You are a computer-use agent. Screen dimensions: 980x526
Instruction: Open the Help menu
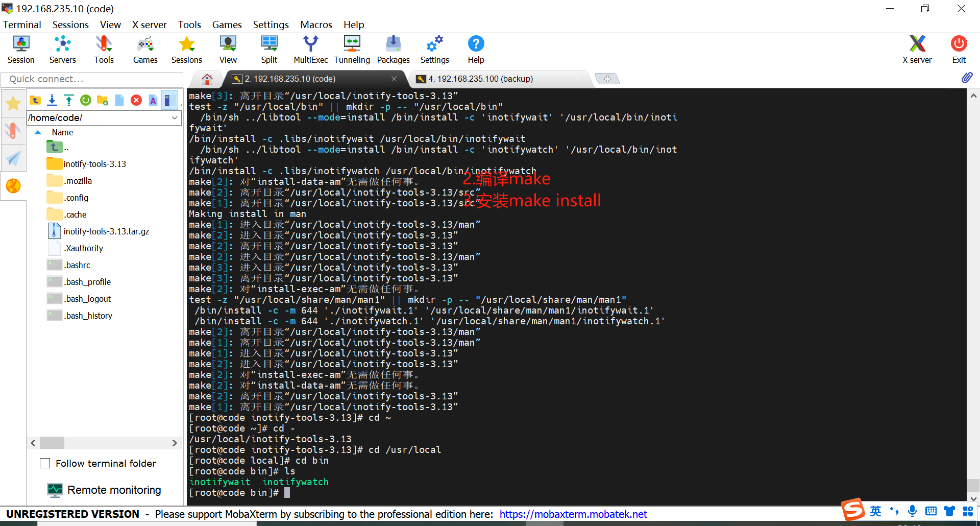click(354, 25)
